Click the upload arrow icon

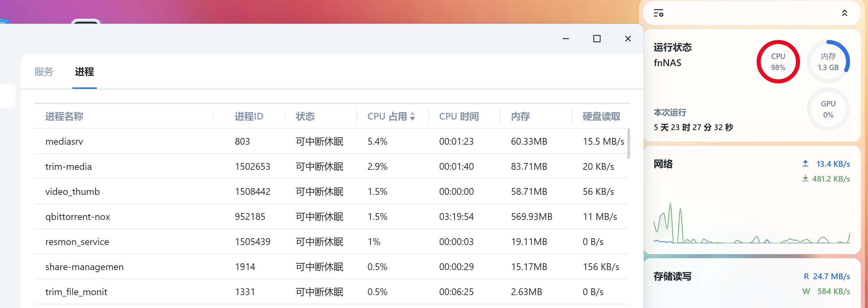[x=805, y=164]
